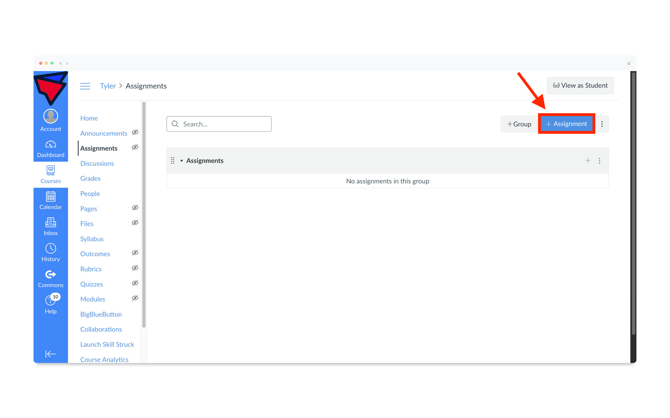Open Discussions in course menu
The height and width of the screenshot is (418, 670).
[x=97, y=164]
